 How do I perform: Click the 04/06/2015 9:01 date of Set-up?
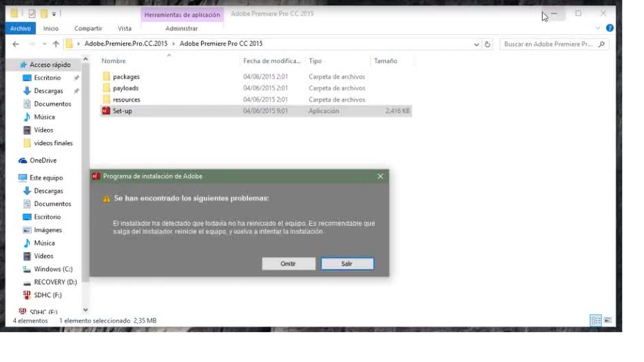click(266, 111)
